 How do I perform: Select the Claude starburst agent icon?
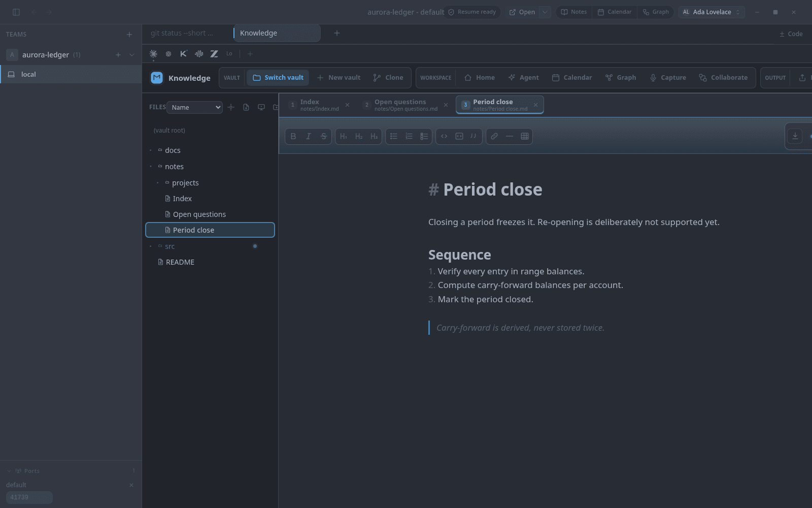(x=153, y=54)
